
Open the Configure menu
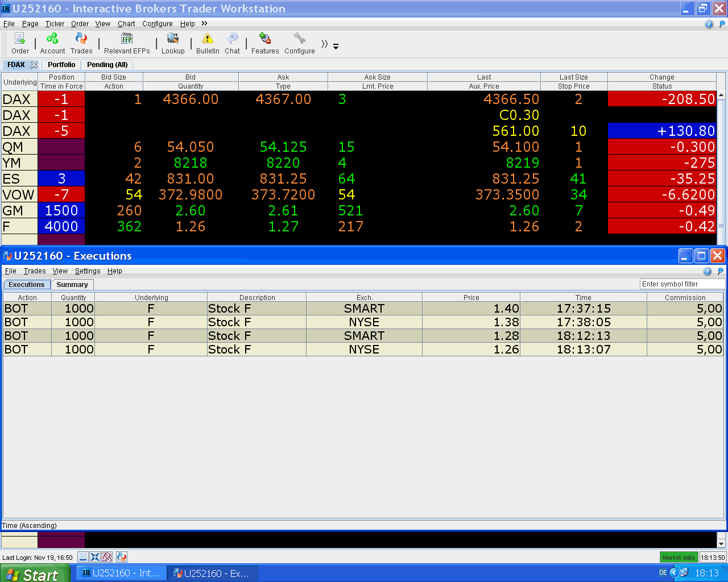pyautogui.click(x=158, y=24)
